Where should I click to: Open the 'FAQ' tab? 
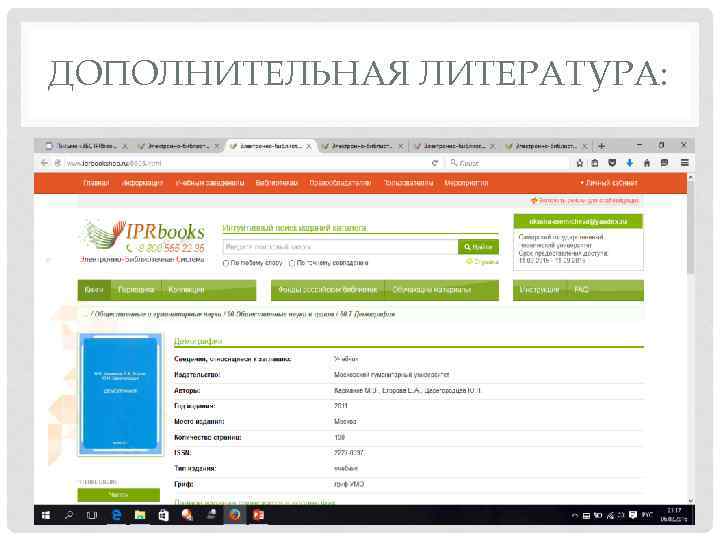[x=581, y=290]
